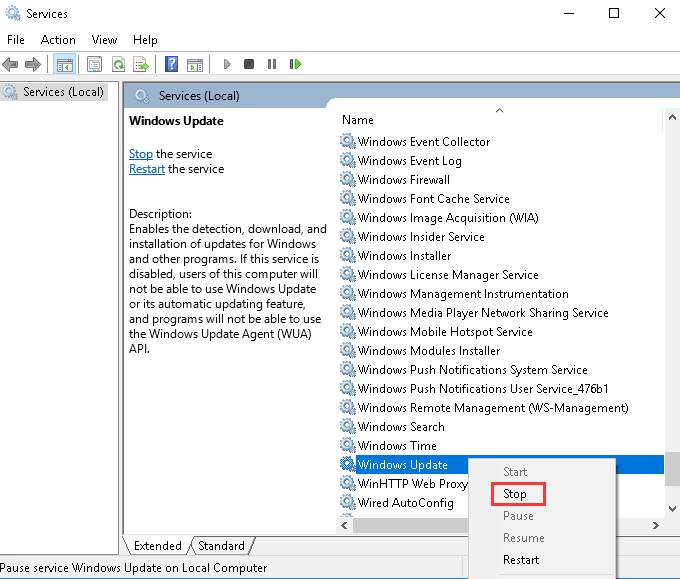Switch to the Extended tab
Image resolution: width=680 pixels, height=579 pixels.
(157, 546)
